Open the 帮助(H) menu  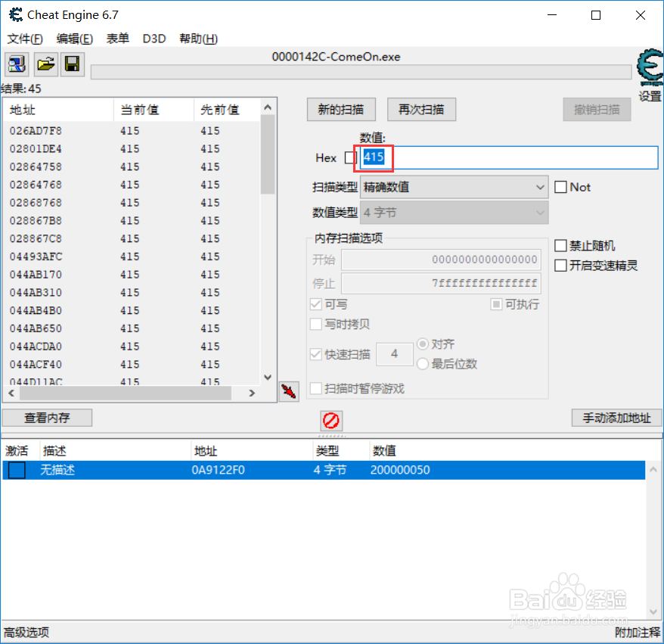(x=199, y=39)
